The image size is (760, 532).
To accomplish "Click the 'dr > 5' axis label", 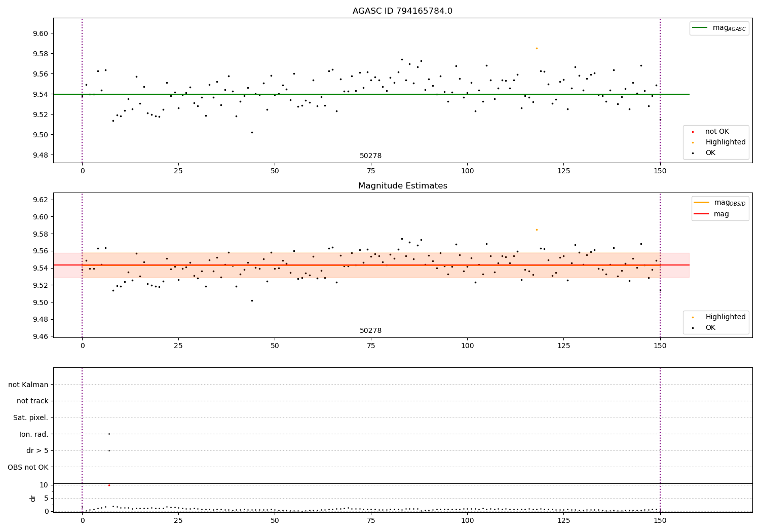I will pyautogui.click(x=37, y=451).
